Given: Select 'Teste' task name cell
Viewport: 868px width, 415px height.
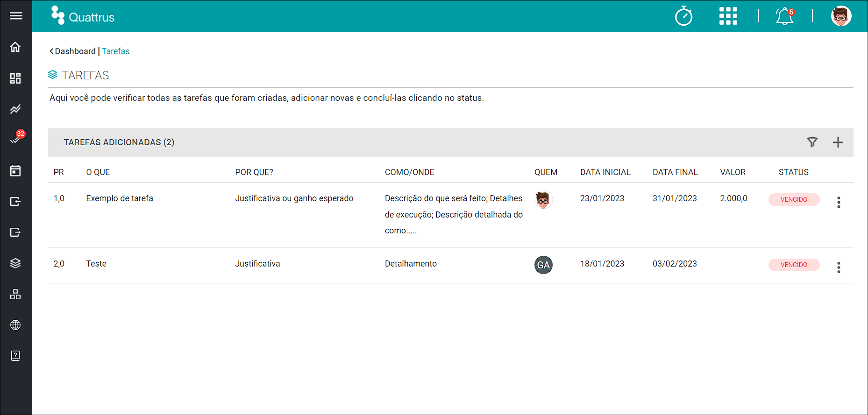Looking at the screenshot, I should pyautogui.click(x=96, y=264).
